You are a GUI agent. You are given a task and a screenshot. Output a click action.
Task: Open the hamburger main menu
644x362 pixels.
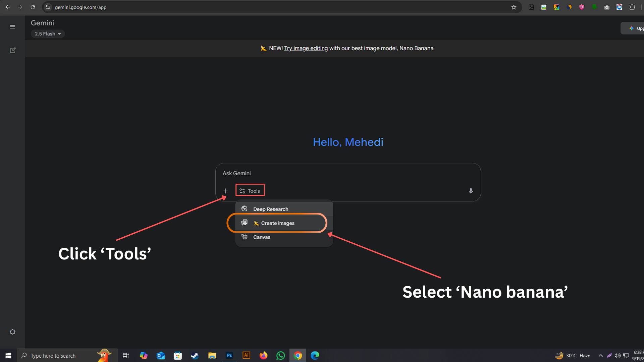[x=12, y=27]
